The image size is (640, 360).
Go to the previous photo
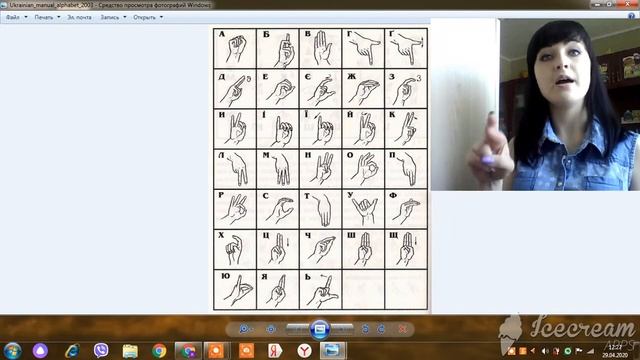[298, 328]
